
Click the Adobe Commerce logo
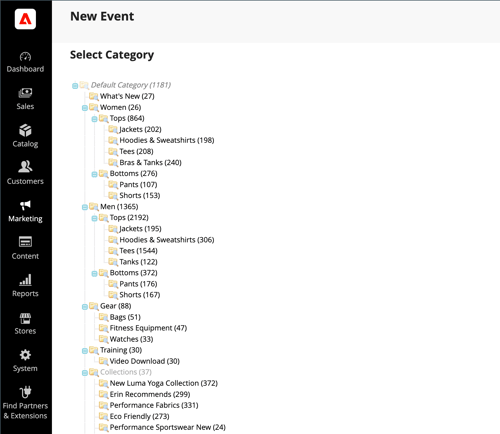(x=25, y=19)
